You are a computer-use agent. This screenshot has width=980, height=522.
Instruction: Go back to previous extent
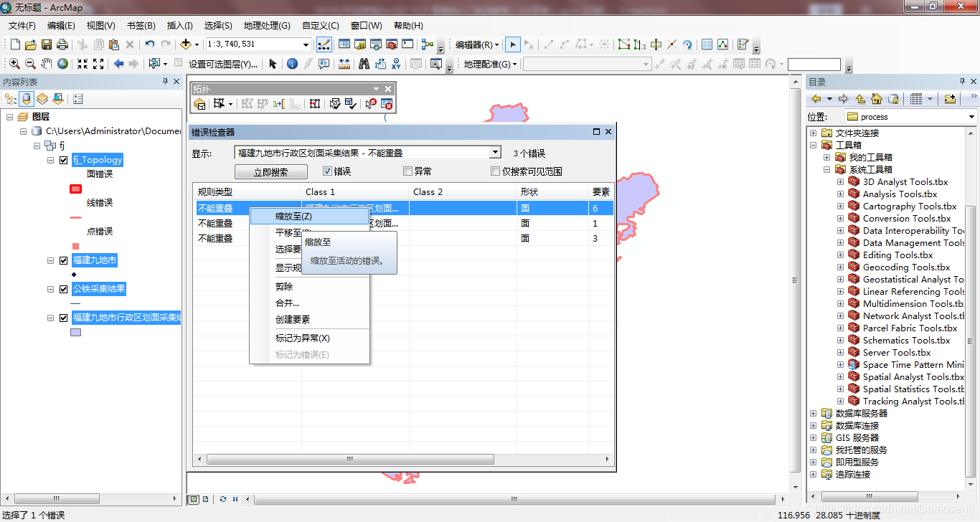(119, 64)
